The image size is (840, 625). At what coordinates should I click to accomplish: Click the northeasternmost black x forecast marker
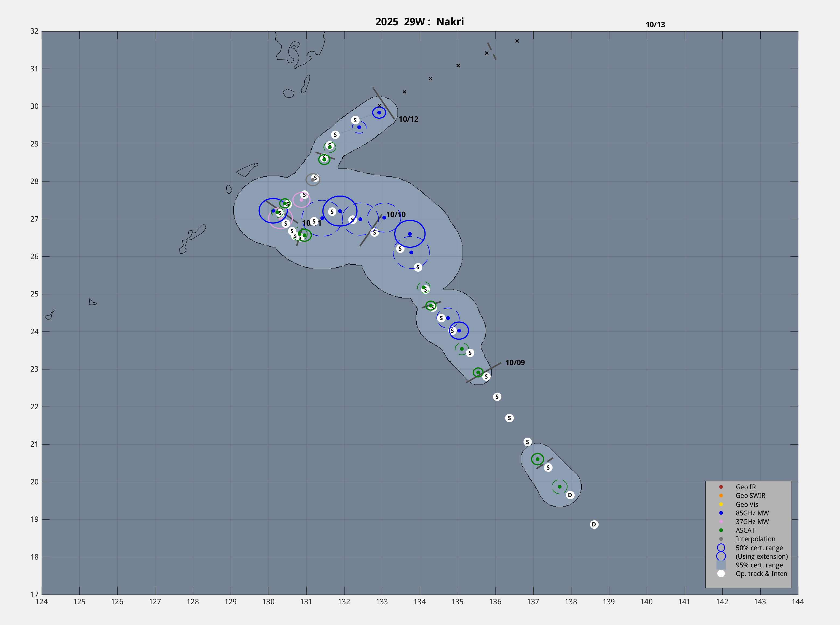pos(517,41)
